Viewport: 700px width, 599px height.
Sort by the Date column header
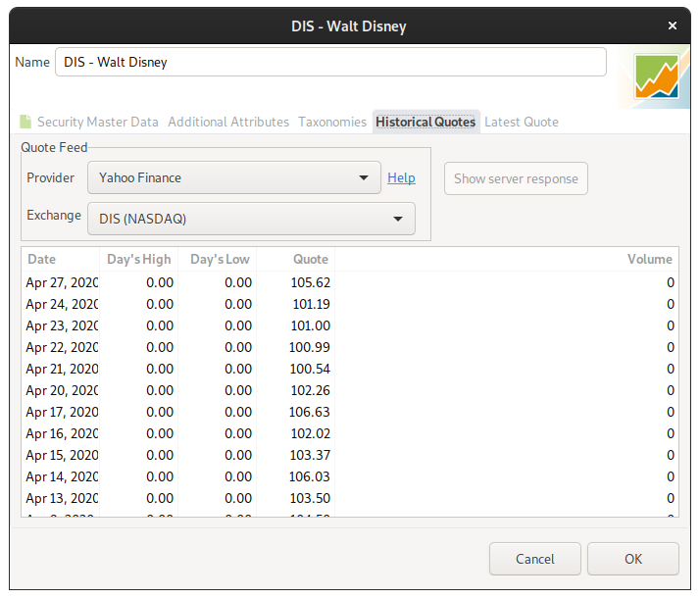[x=60, y=259]
